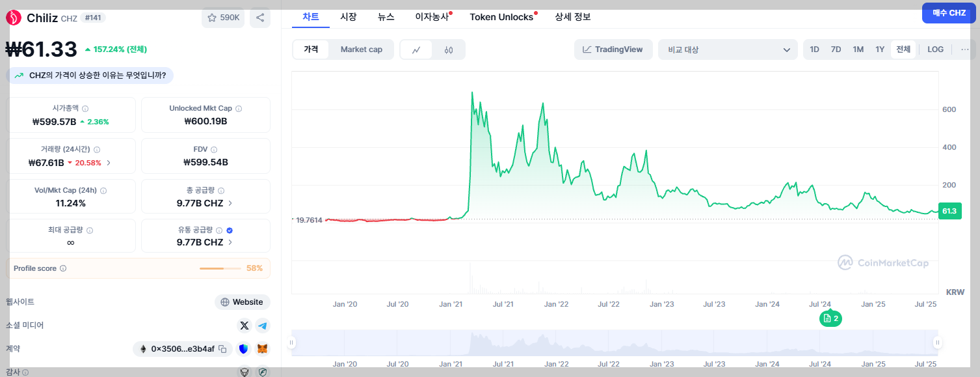Click the ₩600.19B Unlocked Mkt Cap value
This screenshot has width=980, height=377.
(x=205, y=122)
